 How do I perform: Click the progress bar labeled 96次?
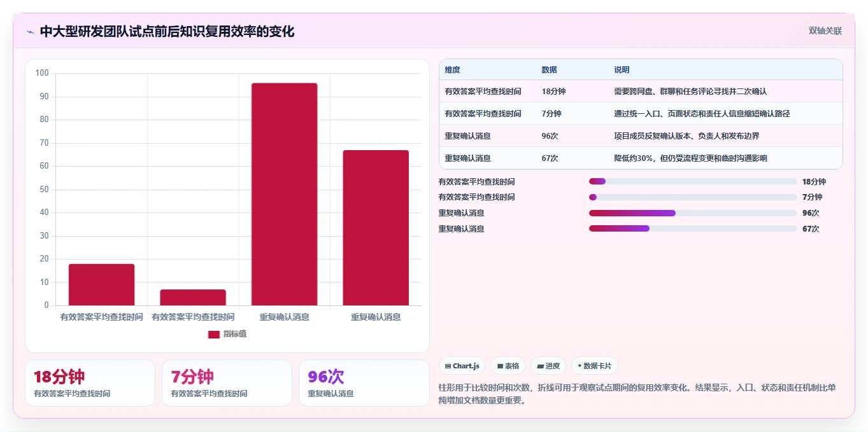click(x=693, y=213)
